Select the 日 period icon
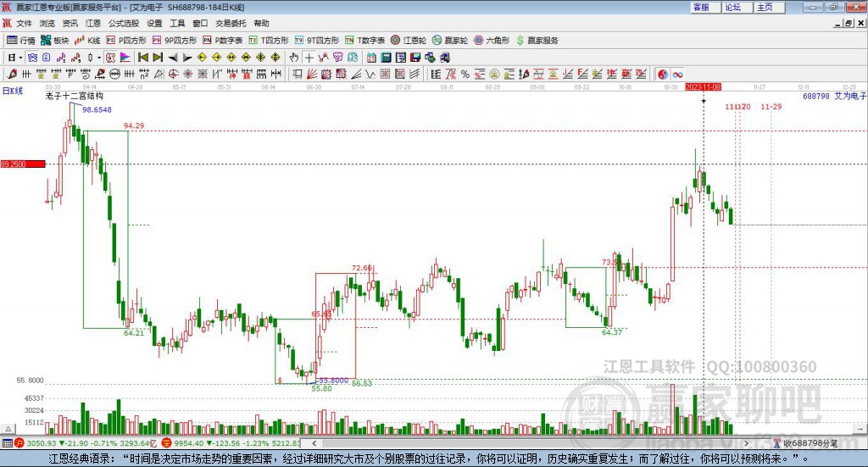The height and width of the screenshot is (467, 868). [x=12, y=58]
